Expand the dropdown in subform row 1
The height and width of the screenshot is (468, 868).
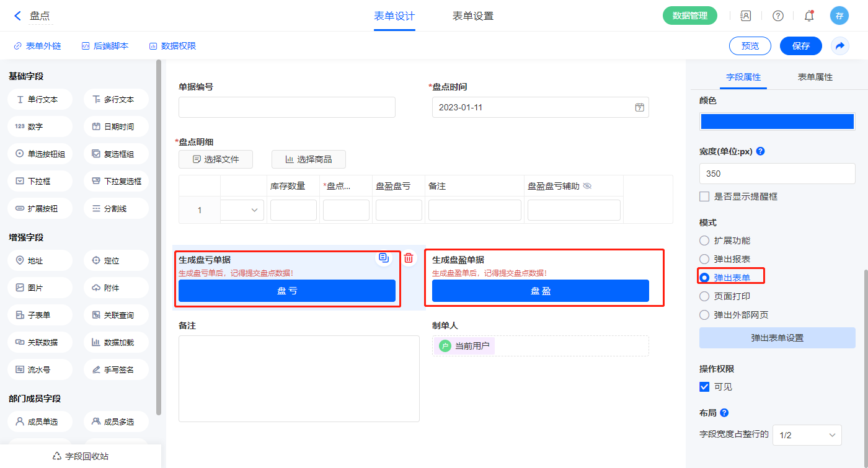pos(254,211)
